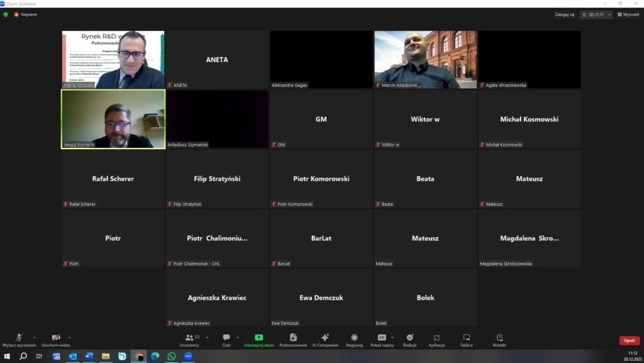The width and height of the screenshot is (644, 363).
Task: Unmute microphone with Wyłącz wyciszenie button
Action: click(19, 338)
